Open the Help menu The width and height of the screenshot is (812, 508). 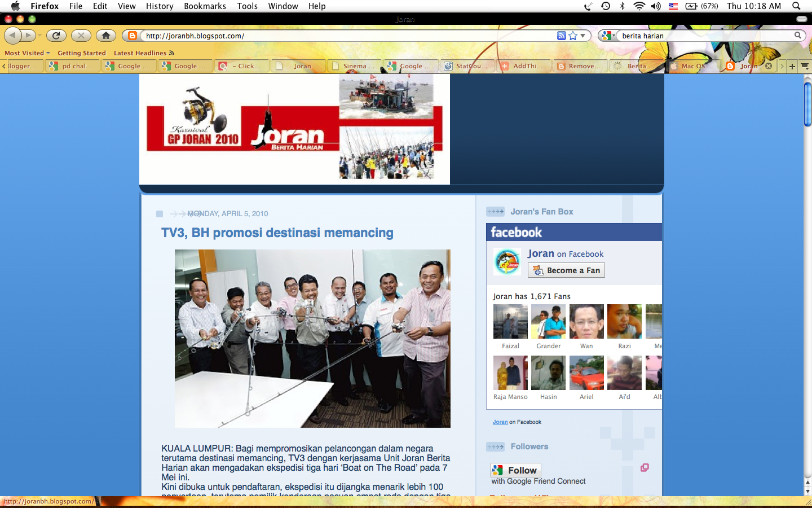[x=317, y=6]
